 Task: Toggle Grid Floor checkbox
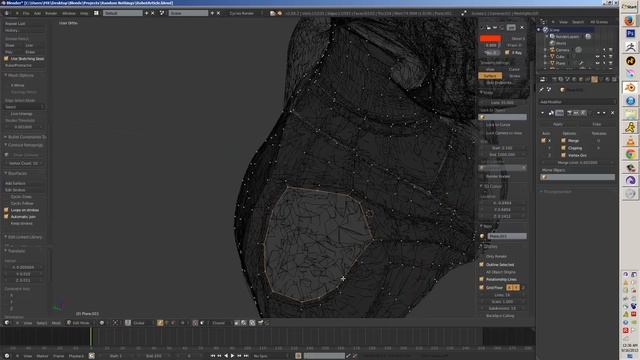(x=482, y=287)
